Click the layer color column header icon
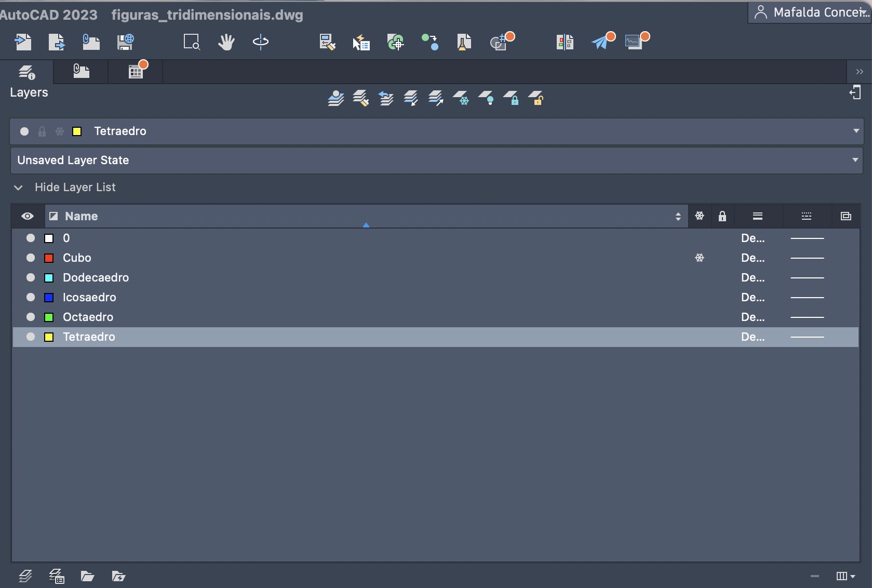 point(53,216)
